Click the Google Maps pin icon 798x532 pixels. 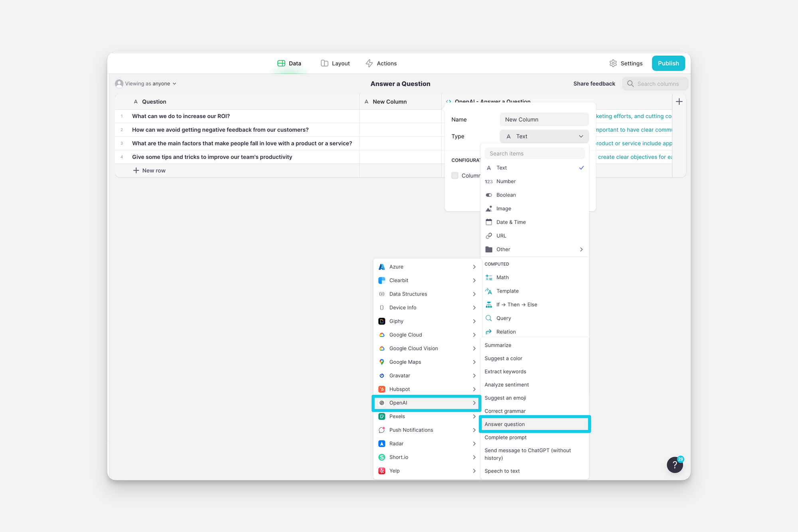coord(382,362)
